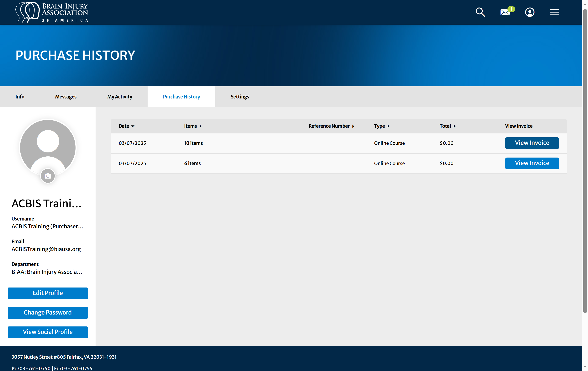Open the My Activity tab
Image resolution: width=588 pixels, height=371 pixels.
[120, 97]
